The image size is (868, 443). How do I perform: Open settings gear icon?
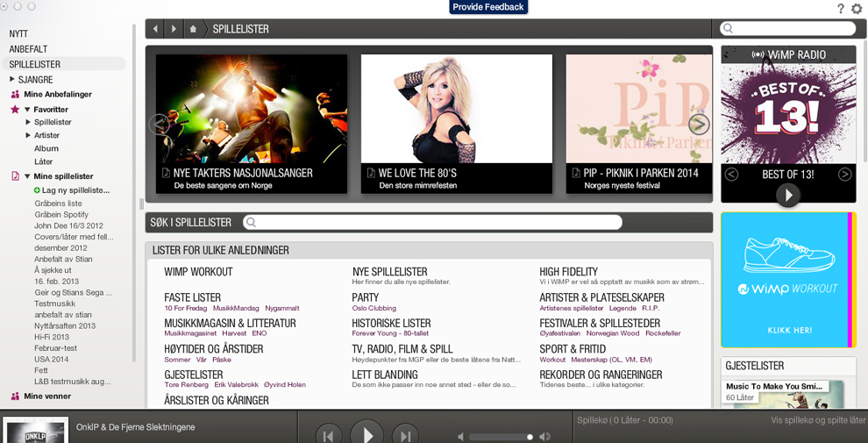[x=857, y=8]
